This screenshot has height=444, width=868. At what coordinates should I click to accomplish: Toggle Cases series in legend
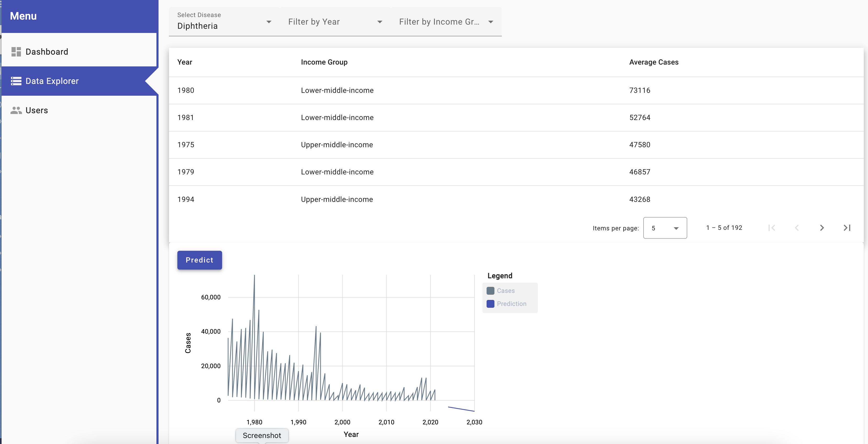(505, 291)
